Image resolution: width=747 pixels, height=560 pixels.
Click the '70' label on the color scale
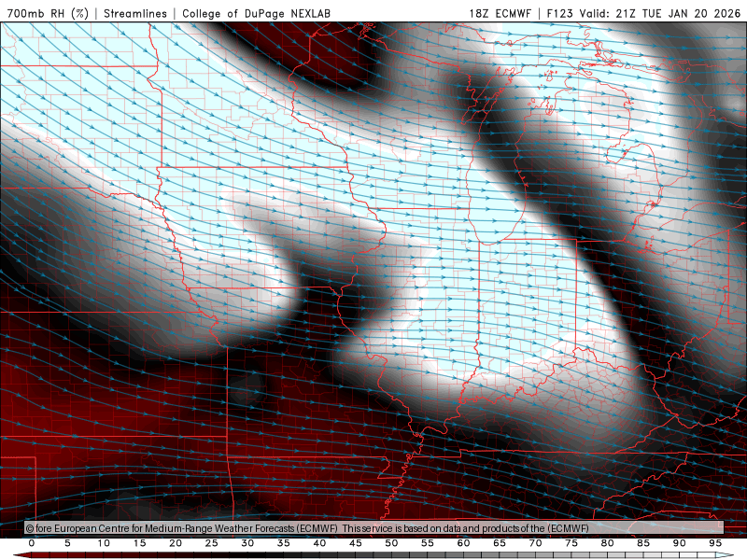point(535,543)
